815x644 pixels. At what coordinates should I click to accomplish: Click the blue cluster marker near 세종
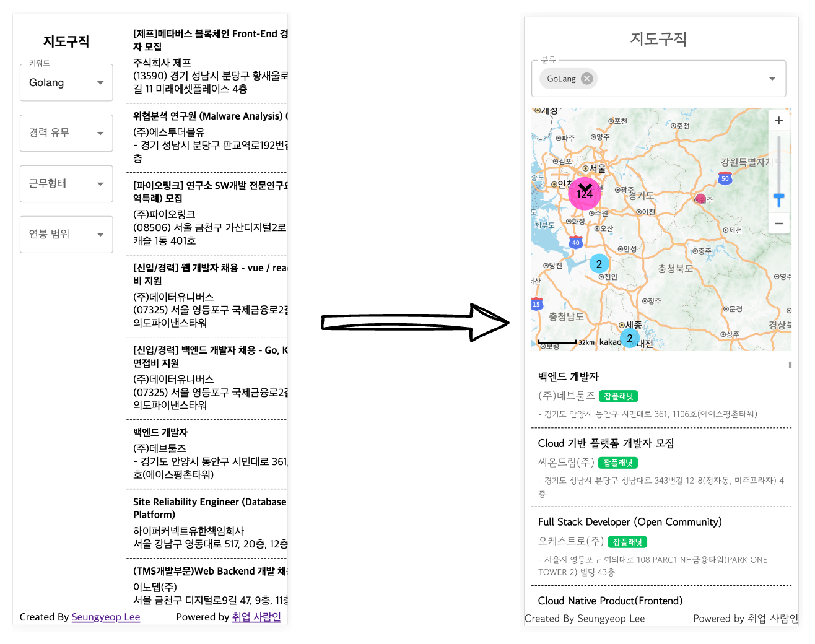coord(629,338)
